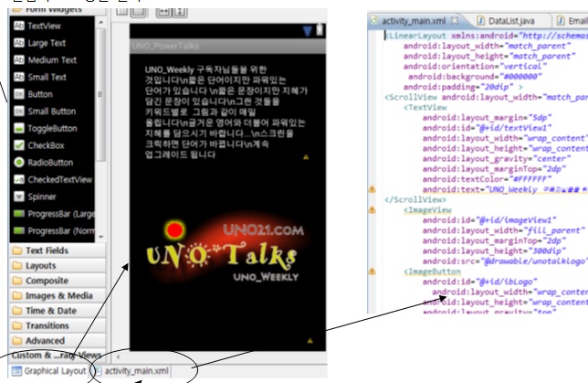Click the ScrollView opening tag line
588x383 pixels.
486,97
